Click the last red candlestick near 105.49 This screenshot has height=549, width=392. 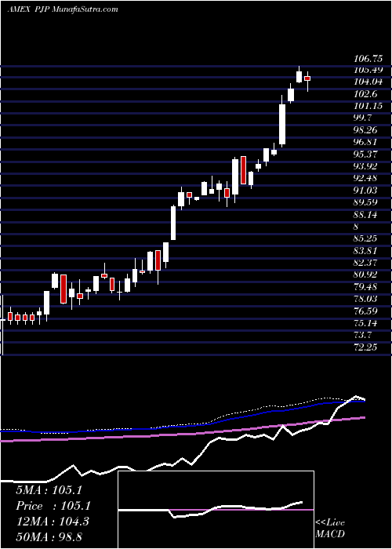pos(307,78)
